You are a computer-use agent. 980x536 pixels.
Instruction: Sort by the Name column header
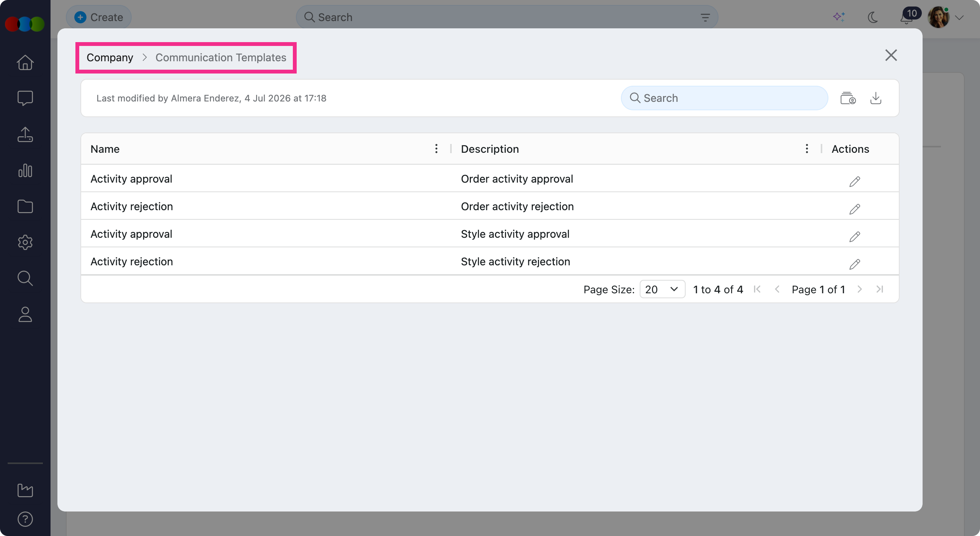[x=105, y=149]
